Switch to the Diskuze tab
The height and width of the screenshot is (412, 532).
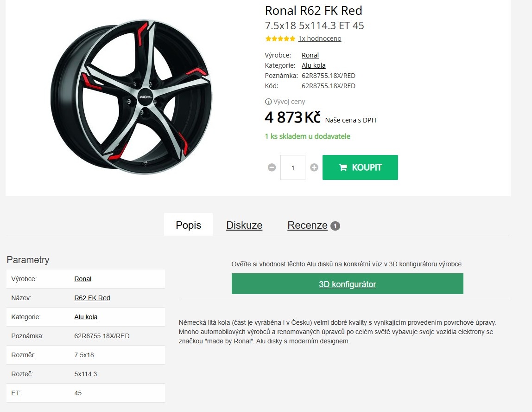244,225
